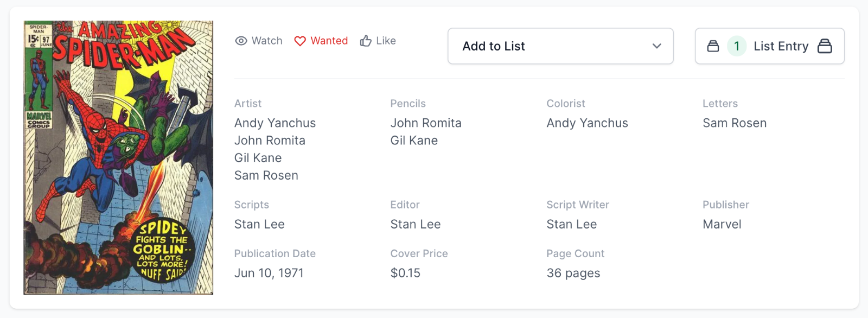Click the icon right of List Entry text
The height and width of the screenshot is (318, 868).
pos(825,46)
